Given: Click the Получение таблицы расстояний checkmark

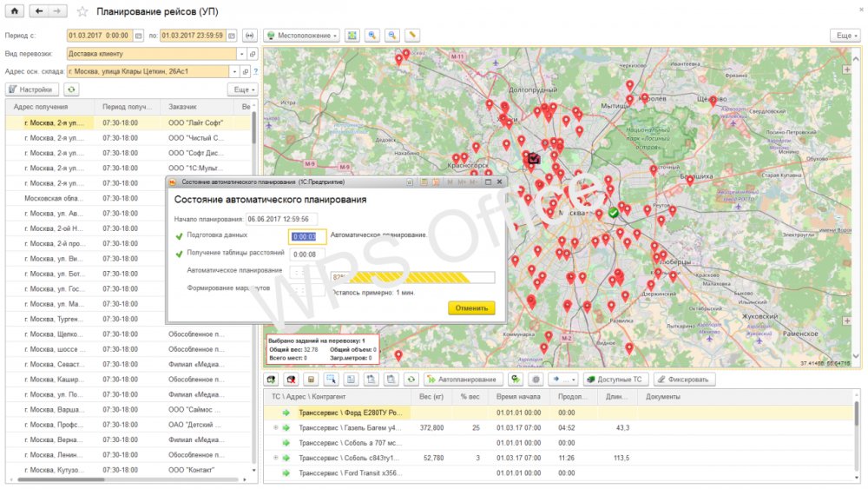Looking at the screenshot, I should click(x=180, y=254).
